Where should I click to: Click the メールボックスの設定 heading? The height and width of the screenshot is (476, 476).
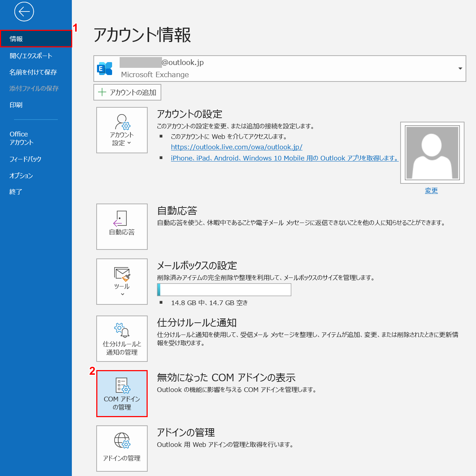pos(197,266)
